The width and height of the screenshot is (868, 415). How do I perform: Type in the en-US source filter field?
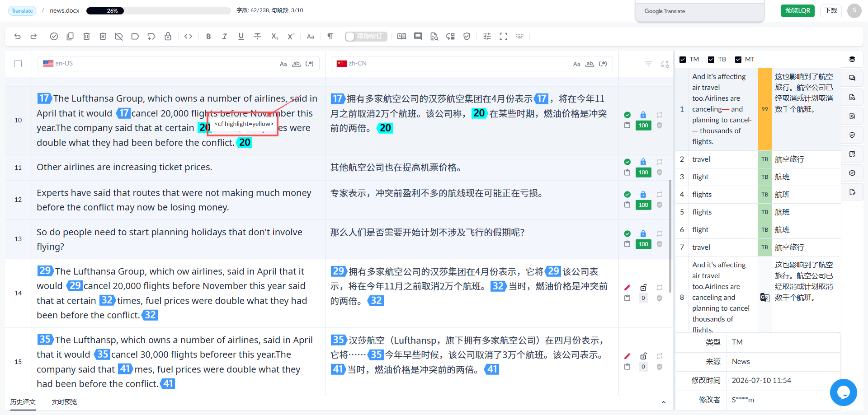coord(179,64)
